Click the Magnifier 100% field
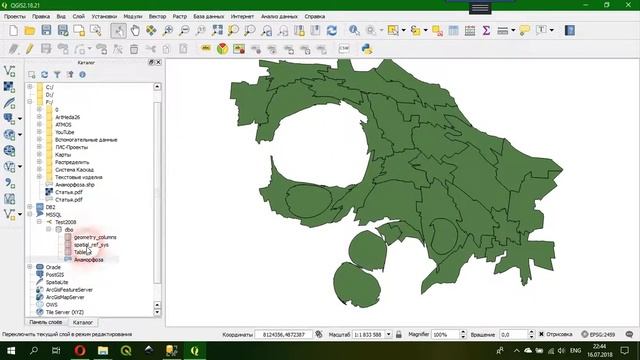Image resolution: width=640 pixels, height=360 pixels. point(445,334)
